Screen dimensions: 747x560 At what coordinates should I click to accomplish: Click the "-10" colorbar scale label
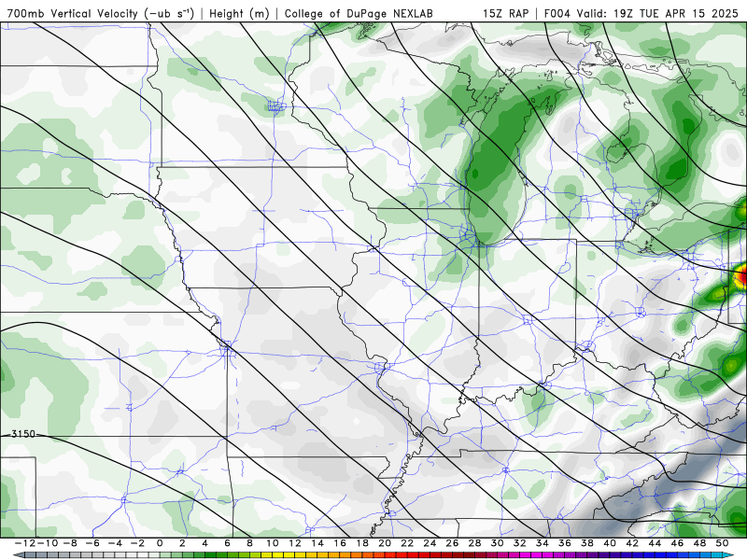point(46,543)
